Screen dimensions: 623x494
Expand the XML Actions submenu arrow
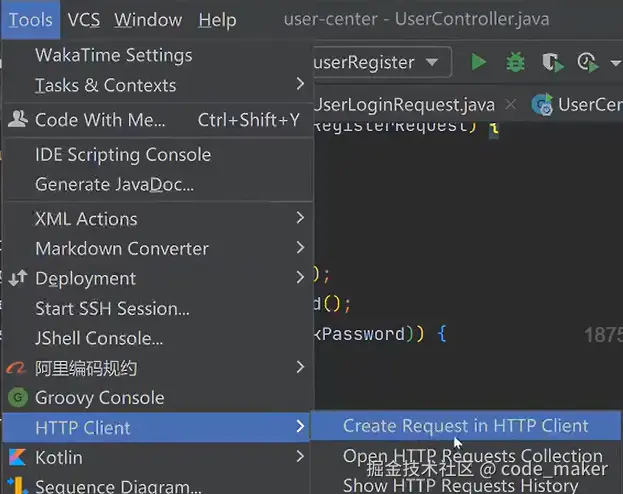pos(300,218)
